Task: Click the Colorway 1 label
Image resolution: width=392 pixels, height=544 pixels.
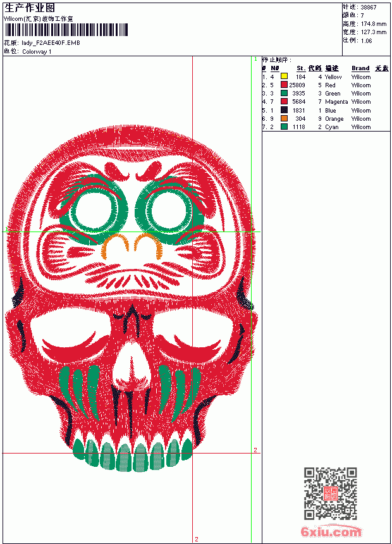Action: 37,52
